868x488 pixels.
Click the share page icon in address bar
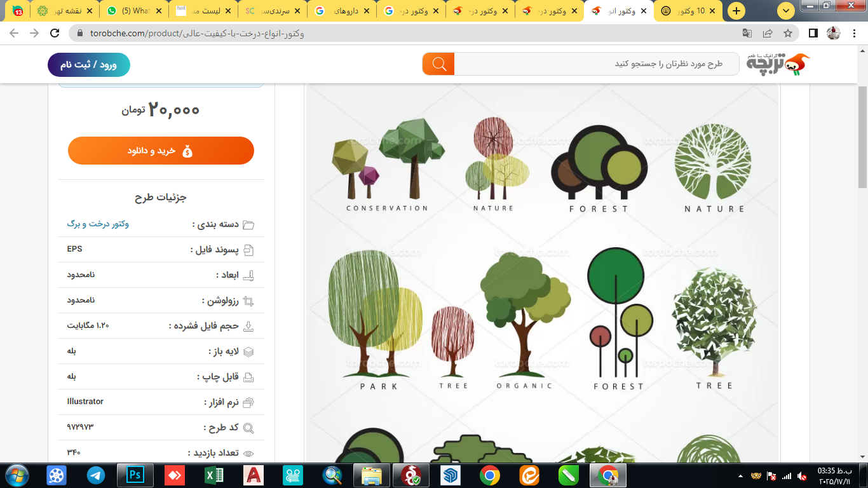click(x=768, y=33)
